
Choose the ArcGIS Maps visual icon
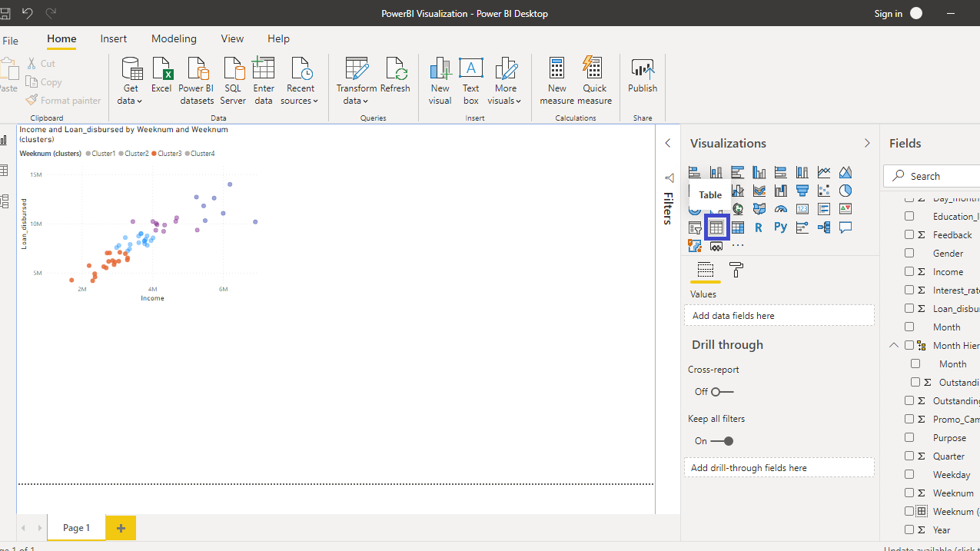pyautogui.click(x=695, y=246)
